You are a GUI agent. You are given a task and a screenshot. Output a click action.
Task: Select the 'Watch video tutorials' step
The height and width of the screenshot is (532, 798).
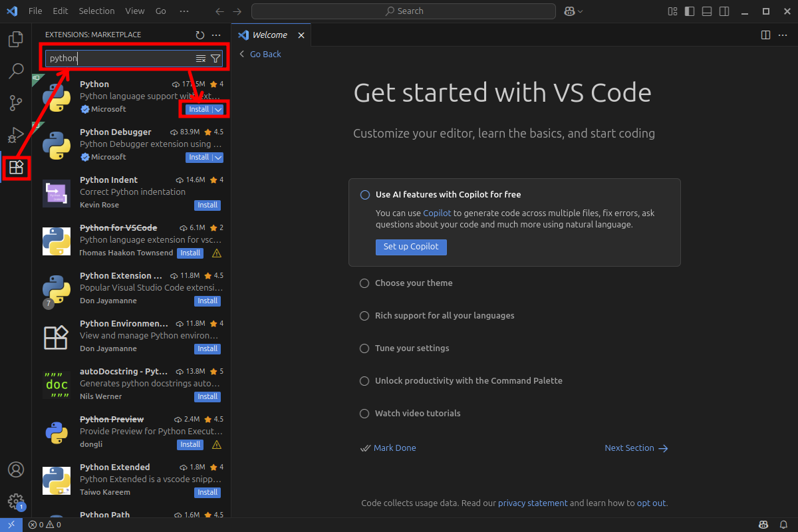click(x=418, y=414)
